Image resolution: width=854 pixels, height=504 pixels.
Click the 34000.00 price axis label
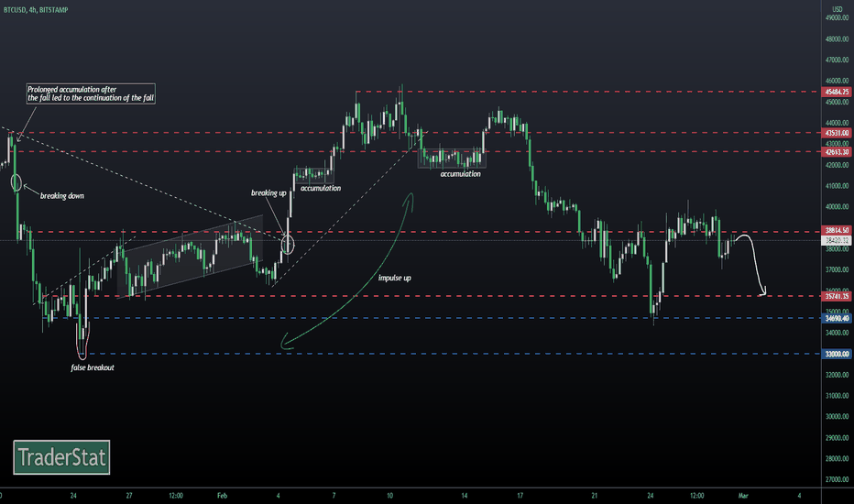point(838,333)
